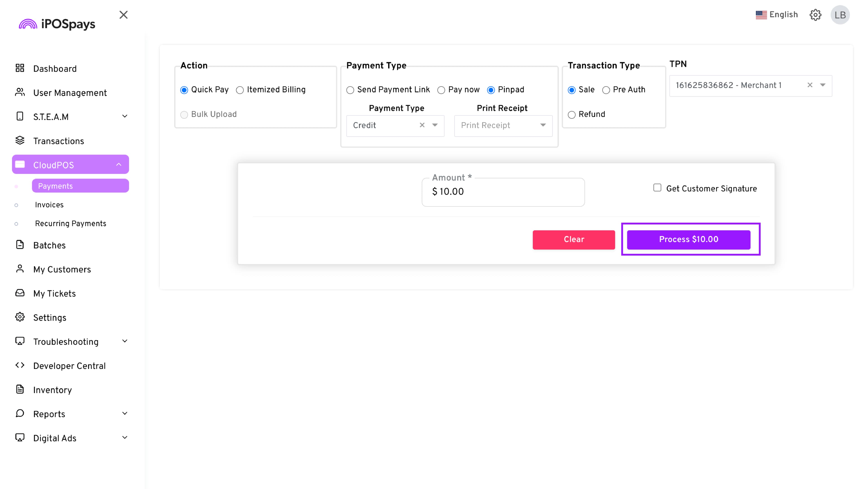
Task: Select Send Payment Link radio button
Action: 350,90
